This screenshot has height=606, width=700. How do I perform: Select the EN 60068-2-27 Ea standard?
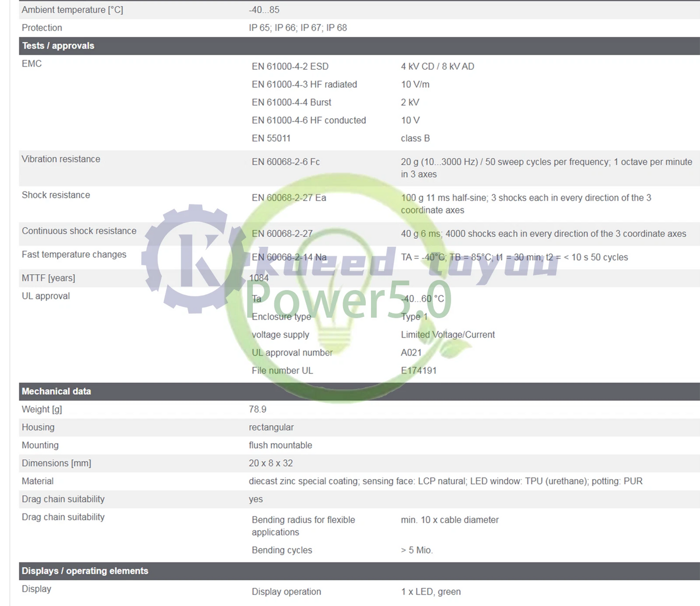[289, 198]
